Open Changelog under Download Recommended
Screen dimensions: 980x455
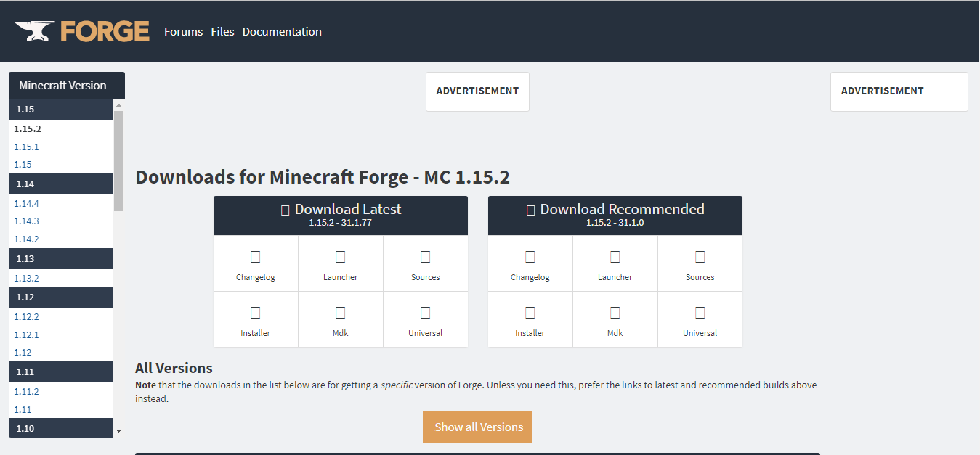530,264
